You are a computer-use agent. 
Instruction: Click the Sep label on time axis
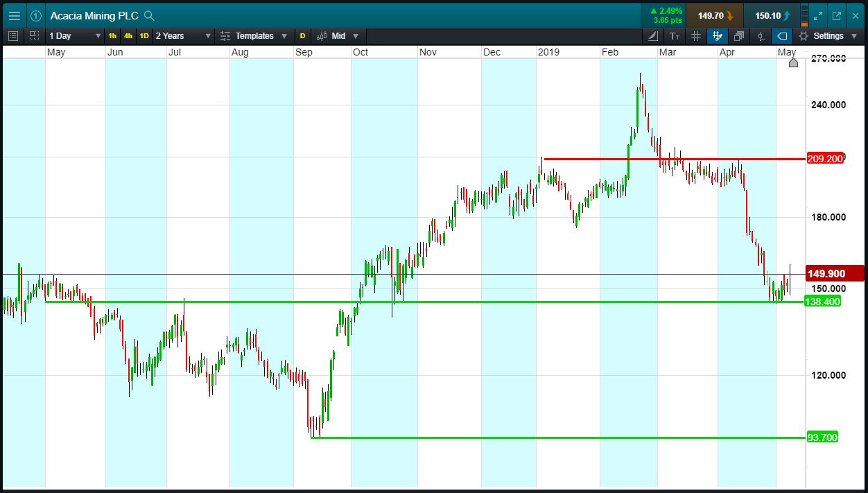coord(304,53)
